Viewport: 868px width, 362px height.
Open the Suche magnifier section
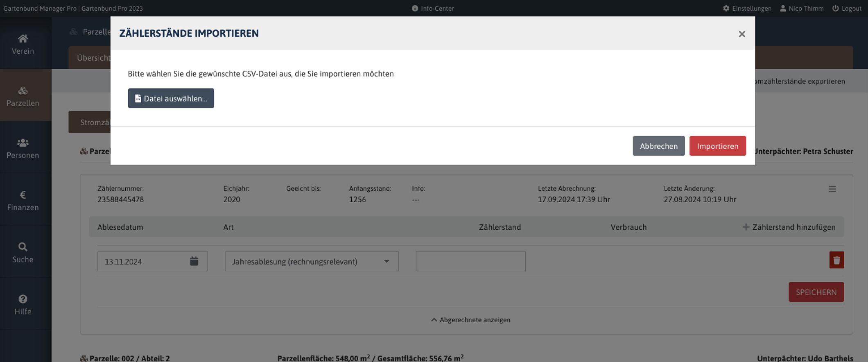pyautogui.click(x=23, y=252)
